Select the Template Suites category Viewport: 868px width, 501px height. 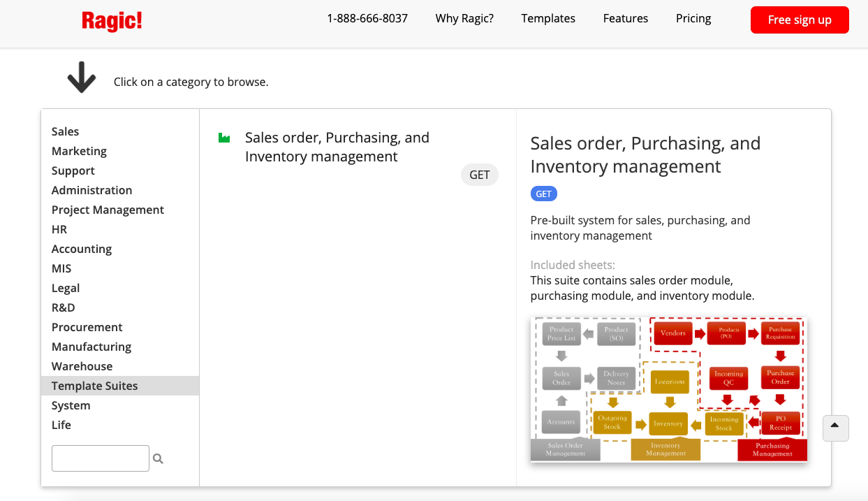[94, 386]
